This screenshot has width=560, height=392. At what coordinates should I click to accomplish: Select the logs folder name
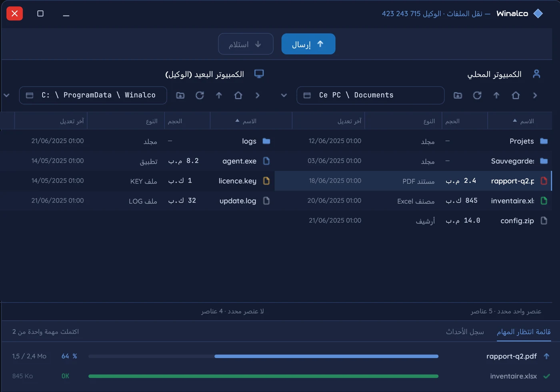pyautogui.click(x=249, y=141)
